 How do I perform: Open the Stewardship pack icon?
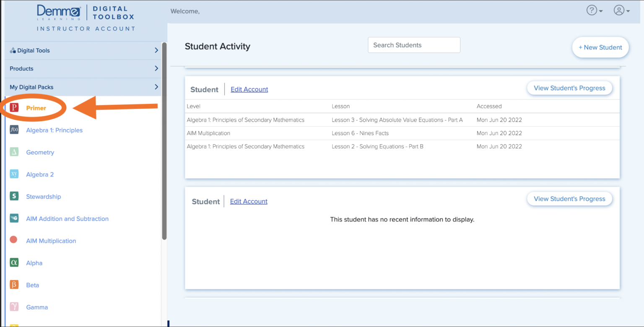[14, 196]
